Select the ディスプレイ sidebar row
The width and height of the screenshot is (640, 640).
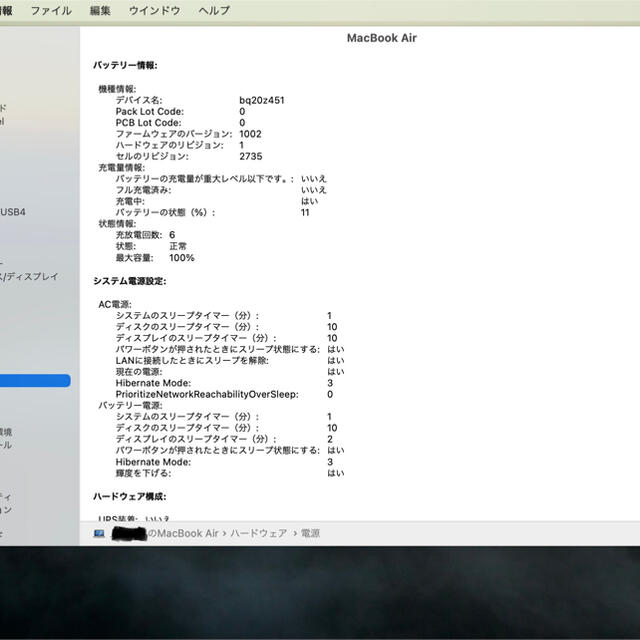tap(29, 276)
